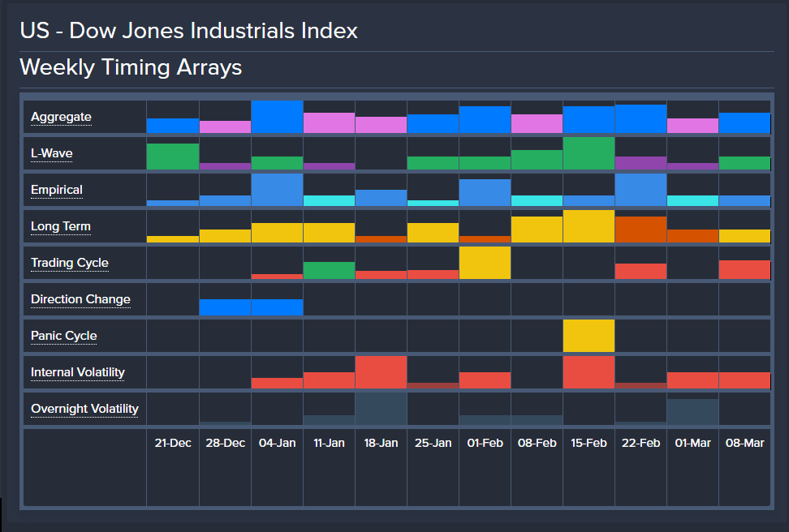Viewport: 789px width, 532px height.
Task: Select the 22-Feb date label
Action: [640, 443]
